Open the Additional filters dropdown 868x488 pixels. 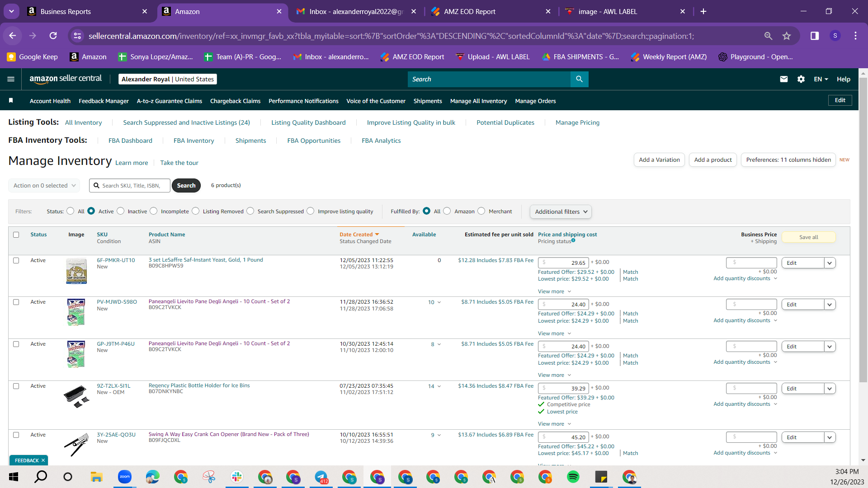561,211
